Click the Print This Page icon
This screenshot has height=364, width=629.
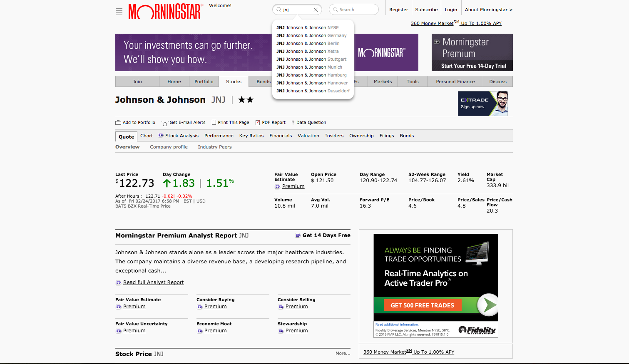point(214,122)
